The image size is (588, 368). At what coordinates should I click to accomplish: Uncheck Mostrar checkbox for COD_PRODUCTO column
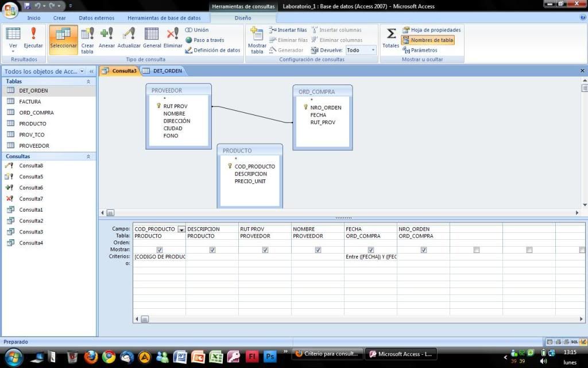(x=160, y=250)
